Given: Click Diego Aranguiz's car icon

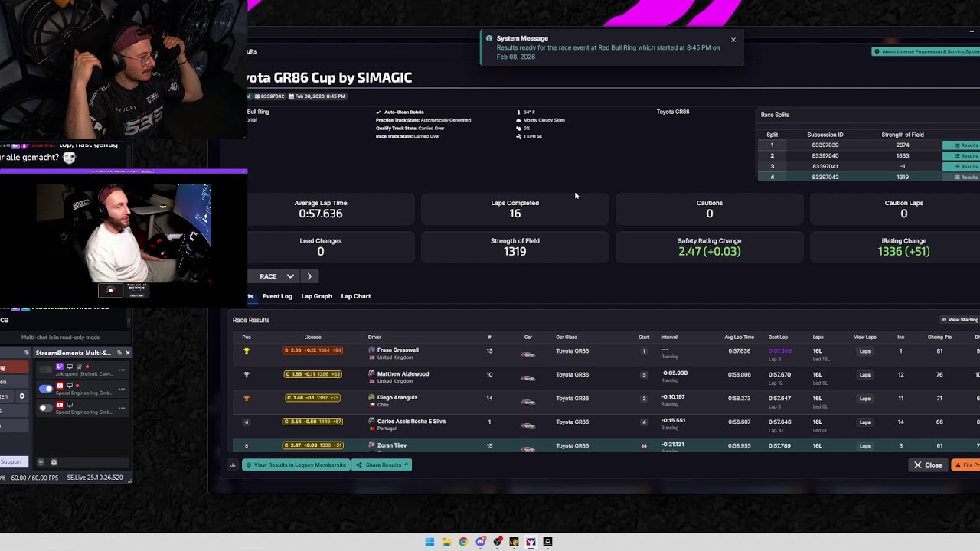Looking at the screenshot, I should point(528,402).
